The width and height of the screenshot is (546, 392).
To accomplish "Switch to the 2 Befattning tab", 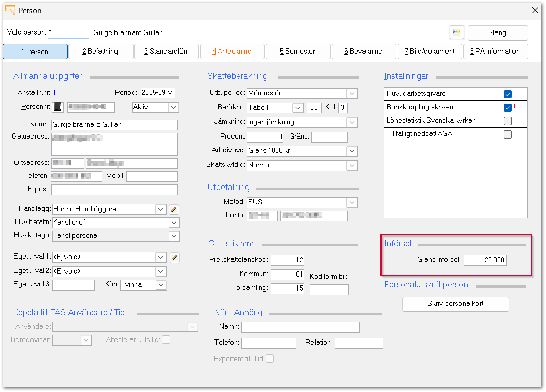I will click(x=100, y=52).
